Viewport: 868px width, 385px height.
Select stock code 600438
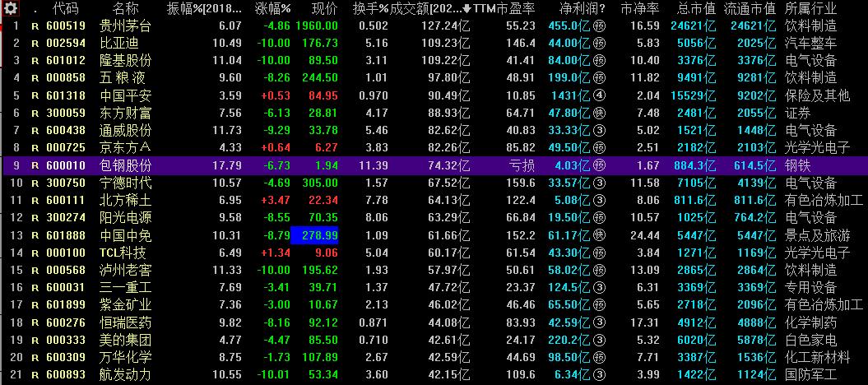pyautogui.click(x=66, y=131)
